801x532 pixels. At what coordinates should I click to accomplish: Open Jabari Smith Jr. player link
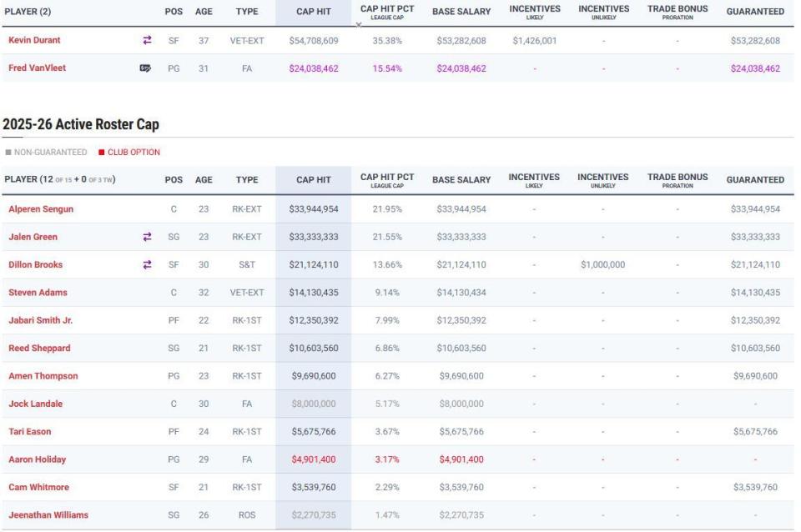(x=40, y=320)
